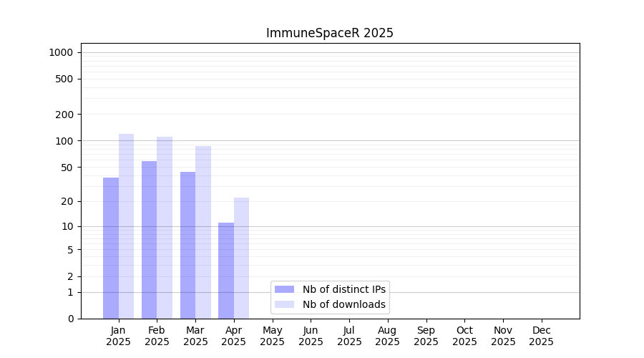Screen dimensions: 644x358
Task: Click the Aug 2025 x-axis label
Action: pos(387,336)
